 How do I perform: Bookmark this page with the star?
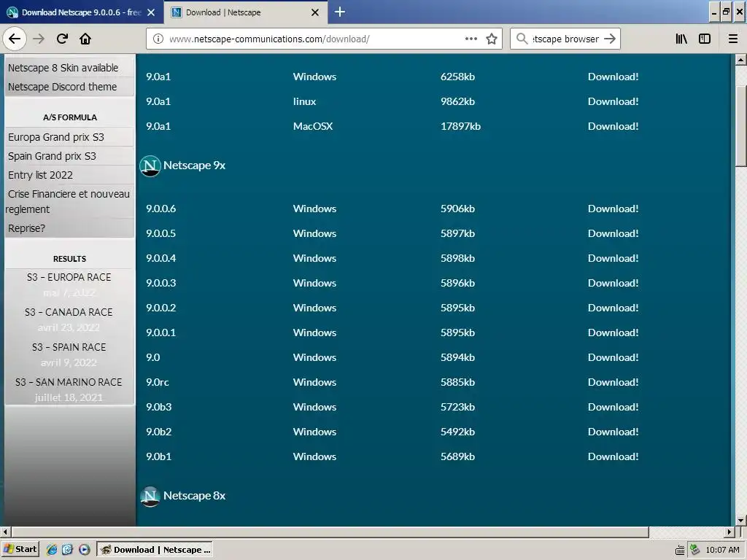pyautogui.click(x=492, y=39)
